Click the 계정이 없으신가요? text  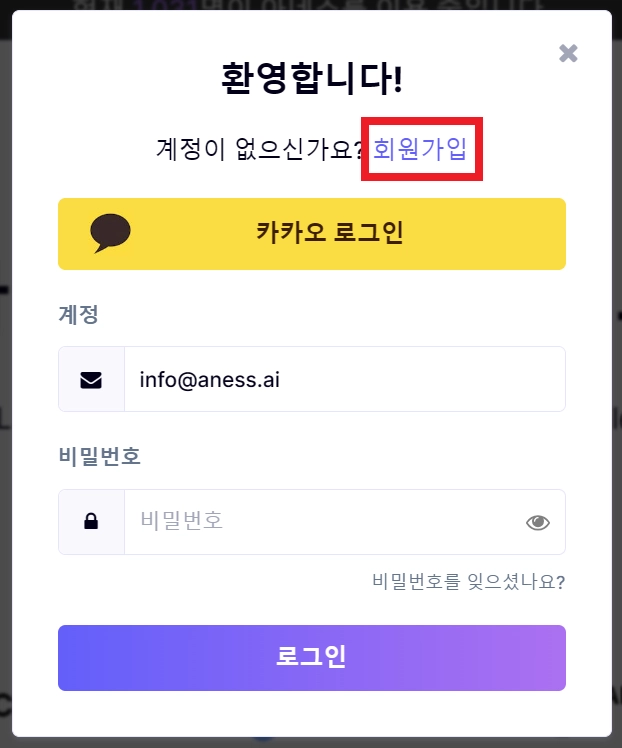[261, 149]
